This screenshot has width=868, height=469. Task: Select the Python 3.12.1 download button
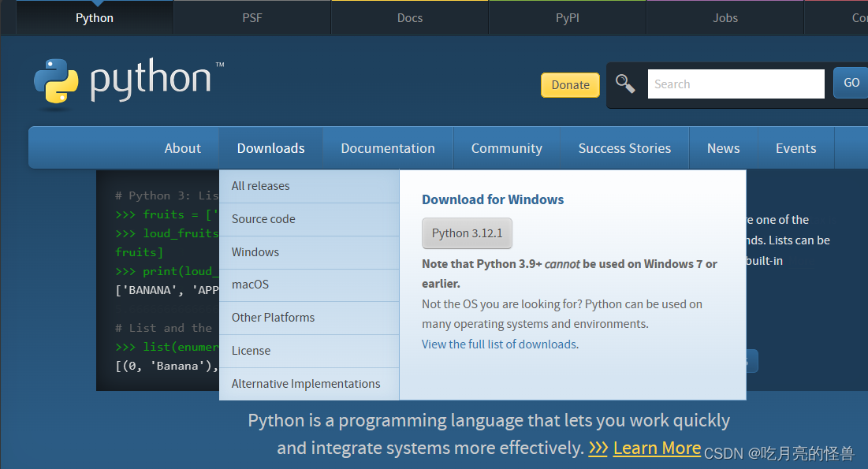point(467,233)
